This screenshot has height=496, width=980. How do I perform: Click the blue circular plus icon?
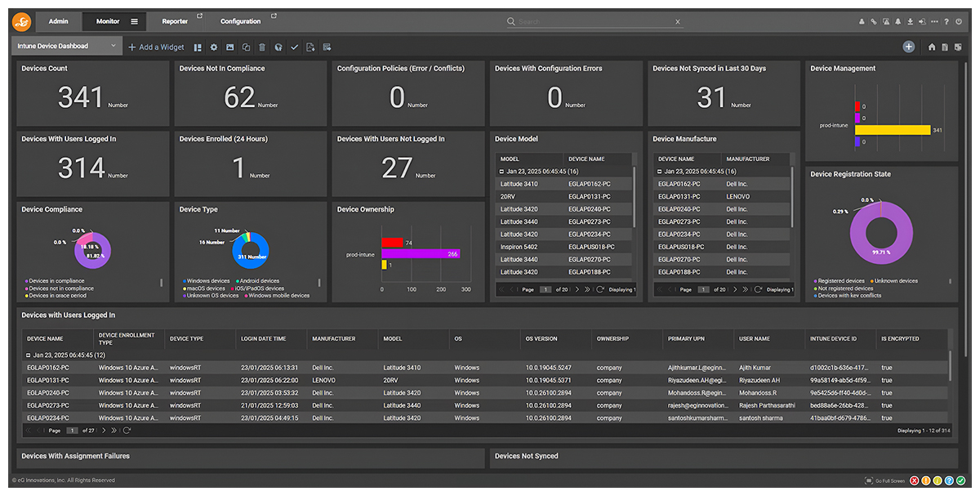pyautogui.click(x=908, y=47)
